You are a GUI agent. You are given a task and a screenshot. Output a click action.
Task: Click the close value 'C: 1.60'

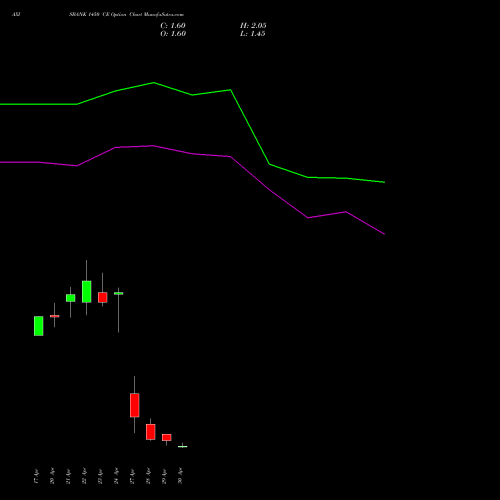[173, 26]
